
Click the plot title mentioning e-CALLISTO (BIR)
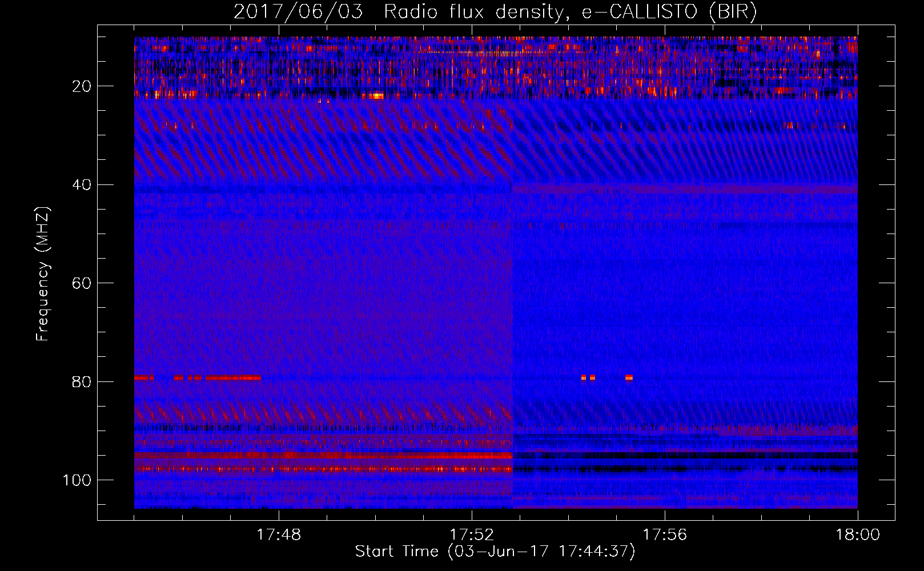495,12
